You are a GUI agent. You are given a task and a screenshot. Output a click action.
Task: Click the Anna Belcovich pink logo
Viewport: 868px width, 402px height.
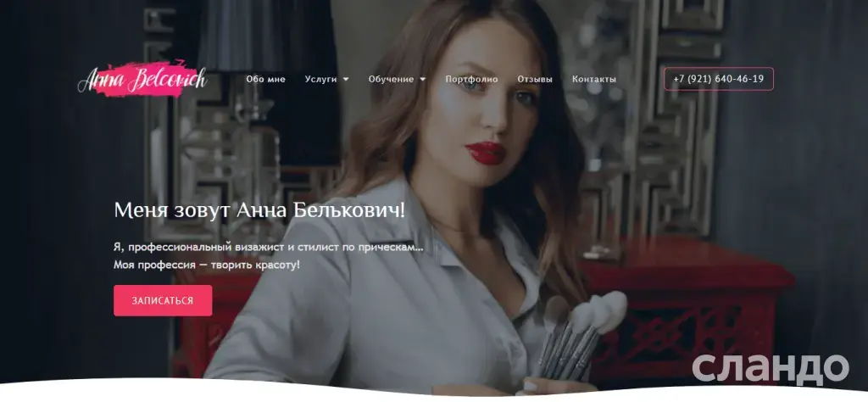(142, 79)
